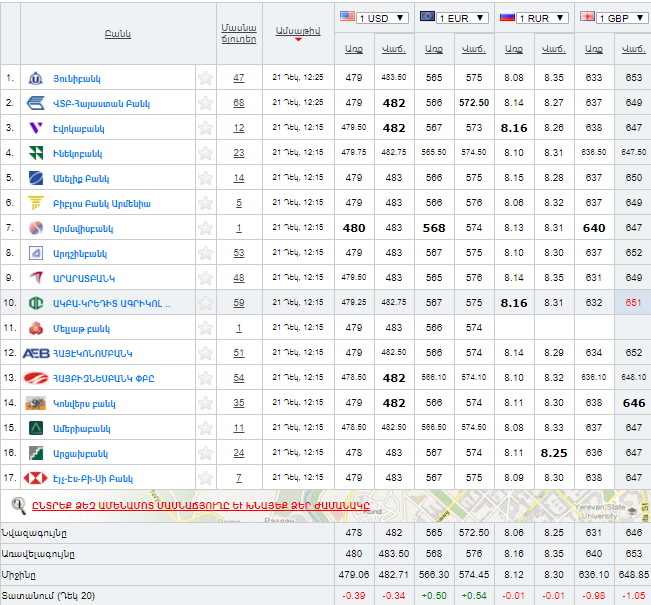Open the 1 RUR currency dropdown
651x605 pixels.
coord(542,18)
